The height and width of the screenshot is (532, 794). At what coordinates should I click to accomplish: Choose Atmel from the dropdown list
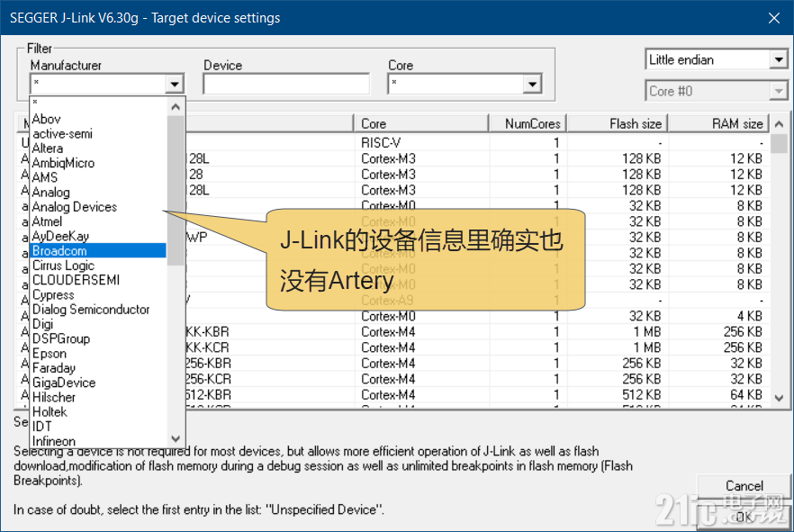click(x=98, y=221)
